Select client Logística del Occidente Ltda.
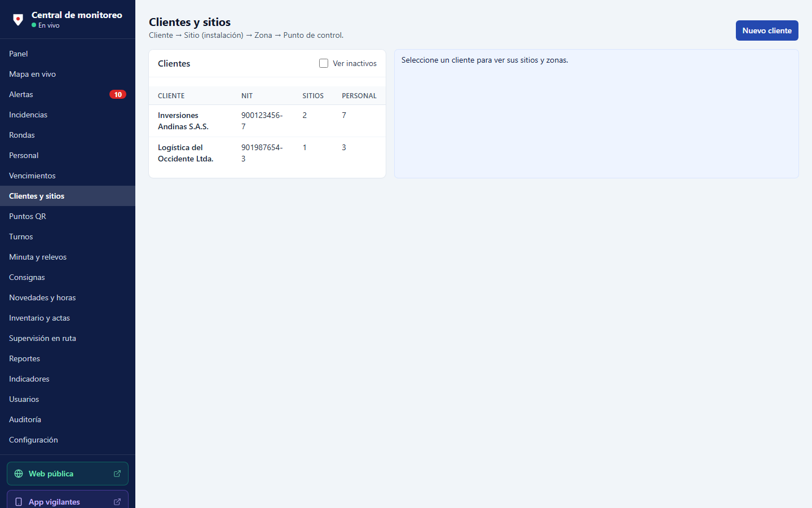812x508 pixels. [x=267, y=153]
